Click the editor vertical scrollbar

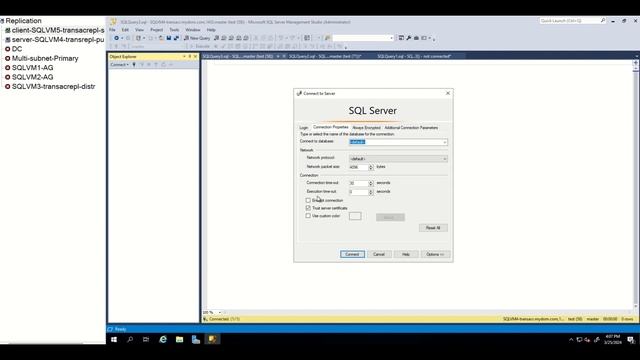coord(636,188)
